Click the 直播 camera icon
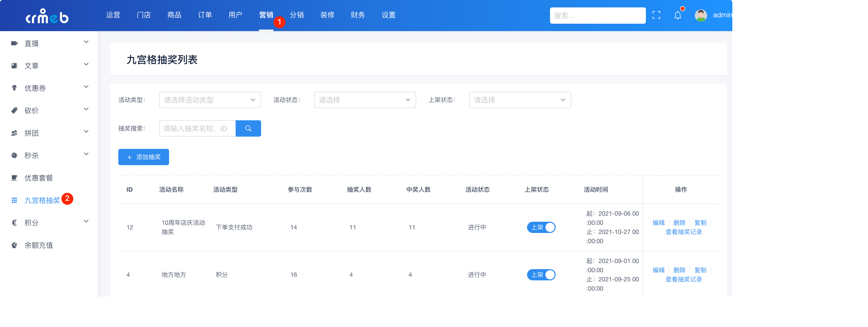868x327 pixels. 14,43
